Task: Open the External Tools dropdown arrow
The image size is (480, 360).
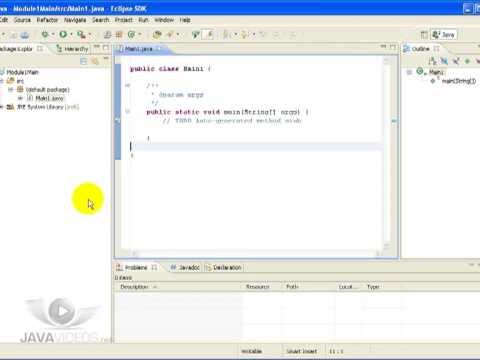Action: pos(89,34)
